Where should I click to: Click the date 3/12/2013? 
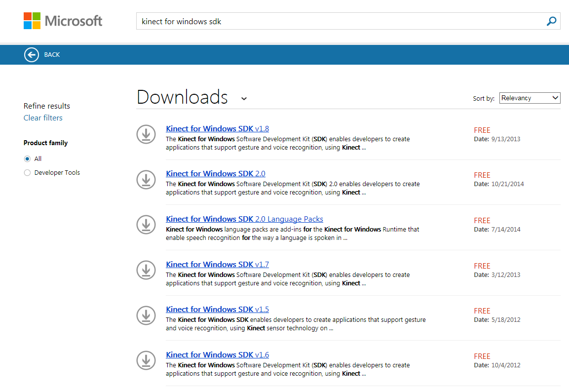pos(505,275)
